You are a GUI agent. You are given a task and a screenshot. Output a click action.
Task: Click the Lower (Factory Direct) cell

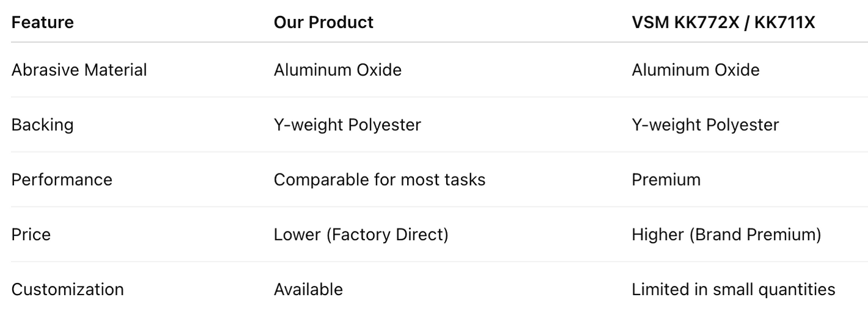tap(361, 235)
